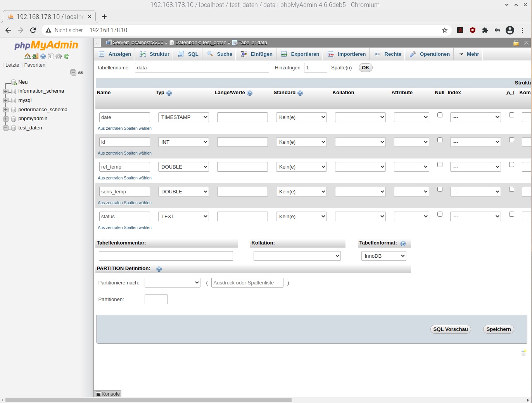Open the type dropdown showing TIMESTAMP

(x=183, y=117)
